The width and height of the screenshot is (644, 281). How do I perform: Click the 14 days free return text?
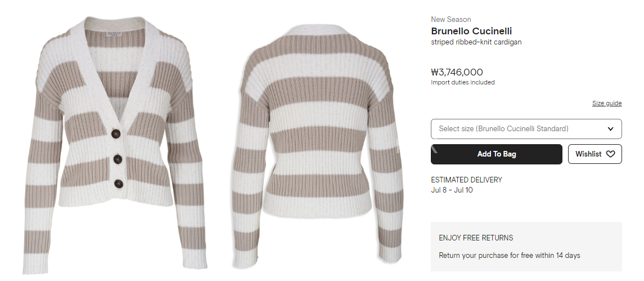509,256
